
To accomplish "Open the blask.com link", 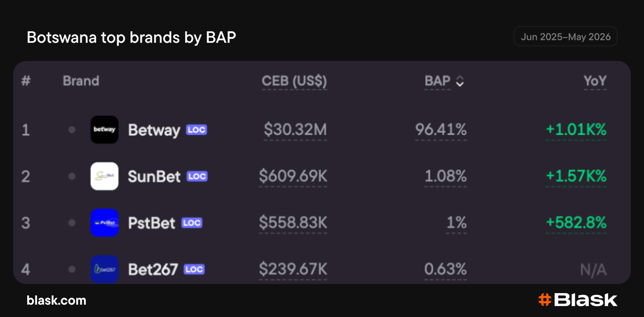I will (56, 300).
